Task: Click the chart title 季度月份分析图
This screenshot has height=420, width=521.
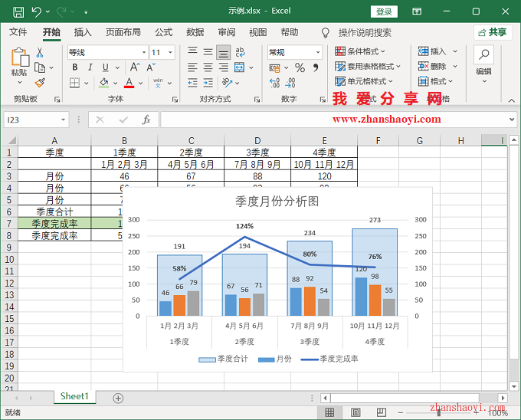Action: click(277, 202)
